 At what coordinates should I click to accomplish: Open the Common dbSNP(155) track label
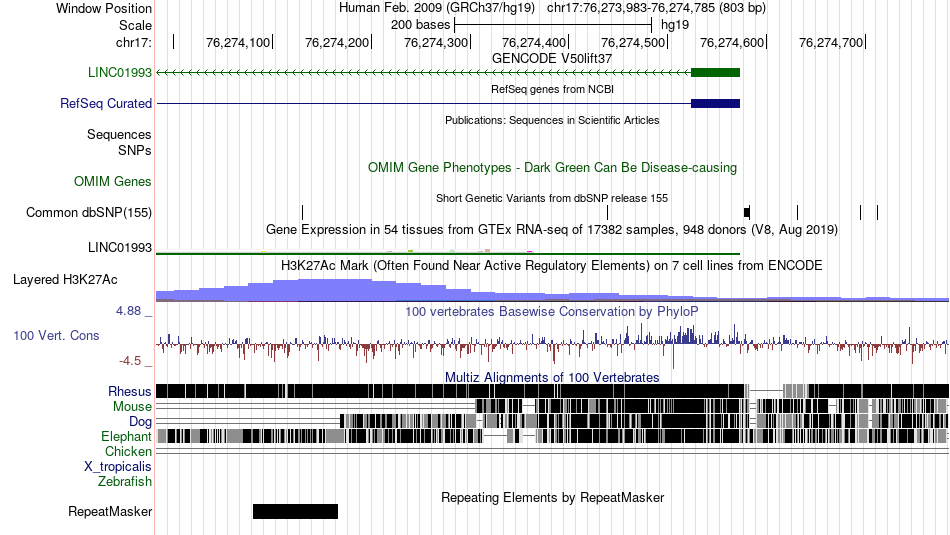pos(88,213)
